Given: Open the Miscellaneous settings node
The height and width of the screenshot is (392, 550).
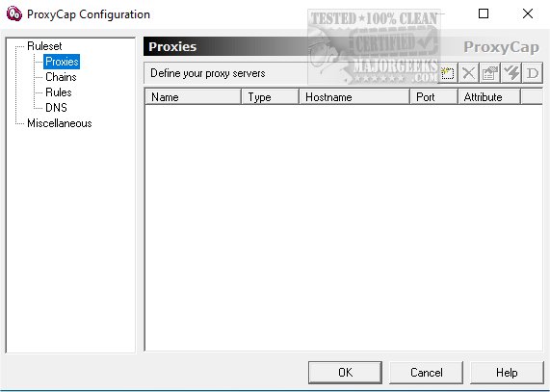Looking at the screenshot, I should [60, 123].
